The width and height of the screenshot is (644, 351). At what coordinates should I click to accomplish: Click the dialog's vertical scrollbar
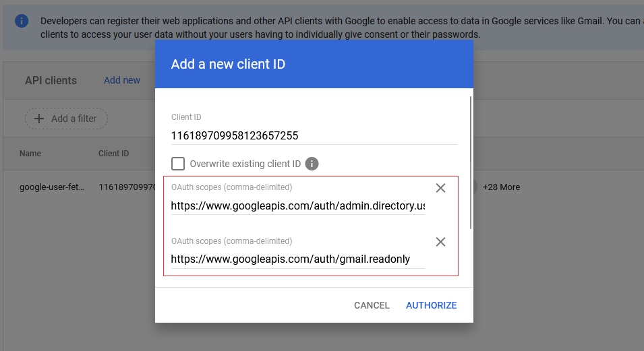coord(471,162)
